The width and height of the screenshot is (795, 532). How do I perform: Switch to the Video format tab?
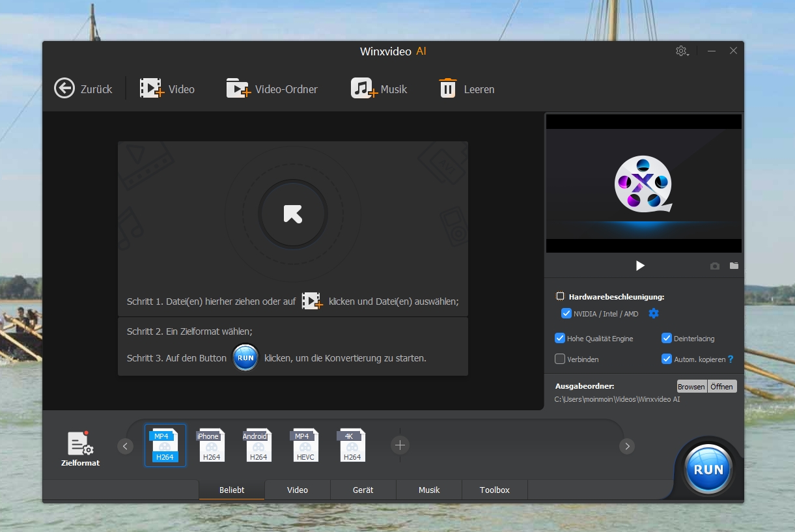298,490
